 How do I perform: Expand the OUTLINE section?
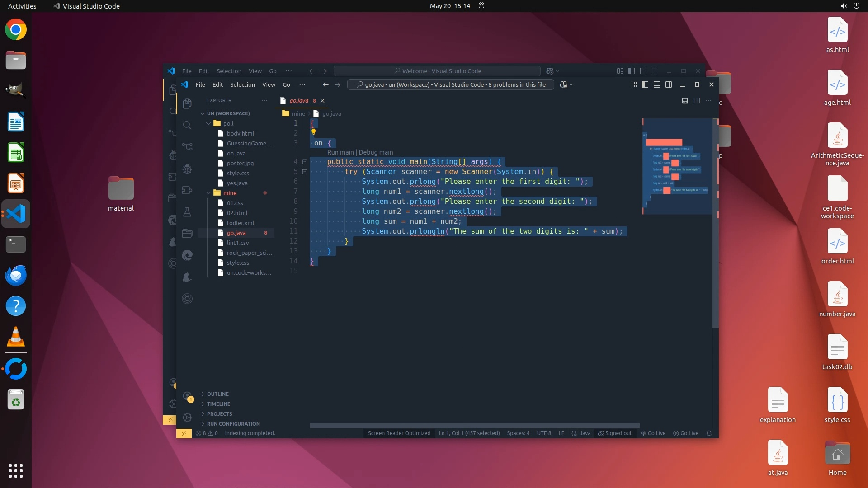tap(217, 394)
